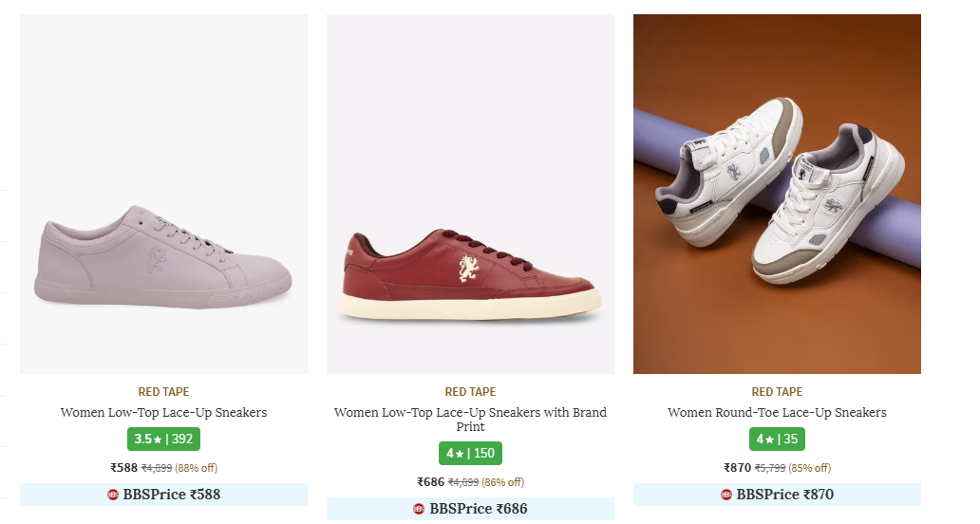Click the 88% off discount label

click(x=197, y=468)
